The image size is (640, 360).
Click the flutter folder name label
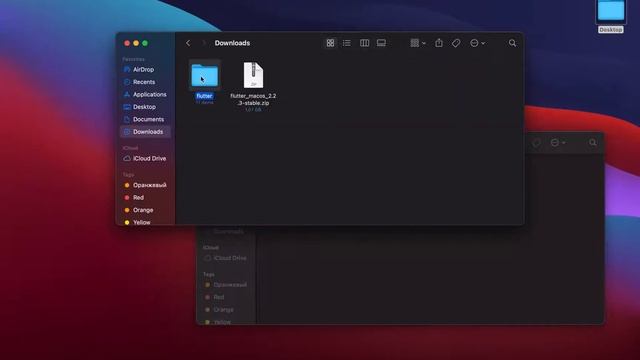pyautogui.click(x=204, y=96)
